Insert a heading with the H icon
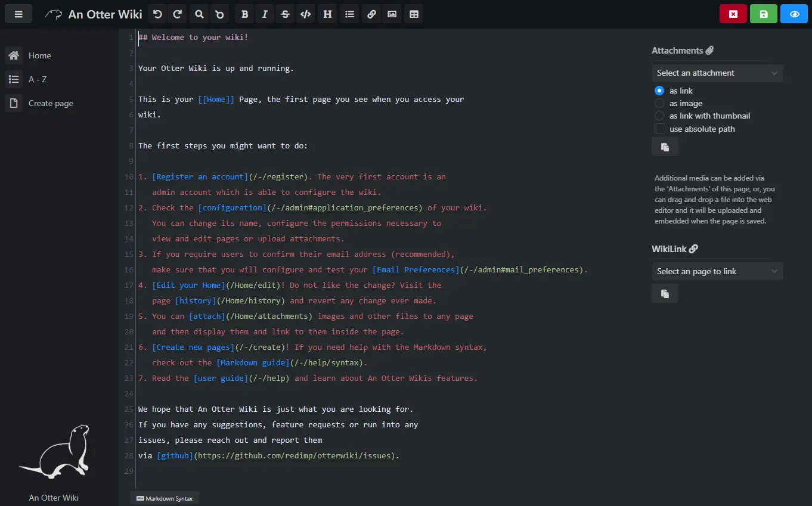Screen dimensions: 812x506 [327, 14]
